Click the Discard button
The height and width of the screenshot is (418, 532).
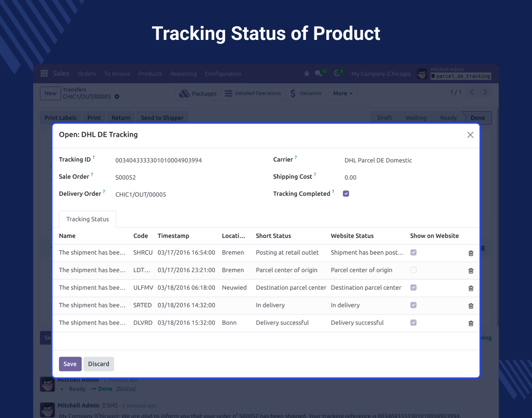click(x=99, y=364)
